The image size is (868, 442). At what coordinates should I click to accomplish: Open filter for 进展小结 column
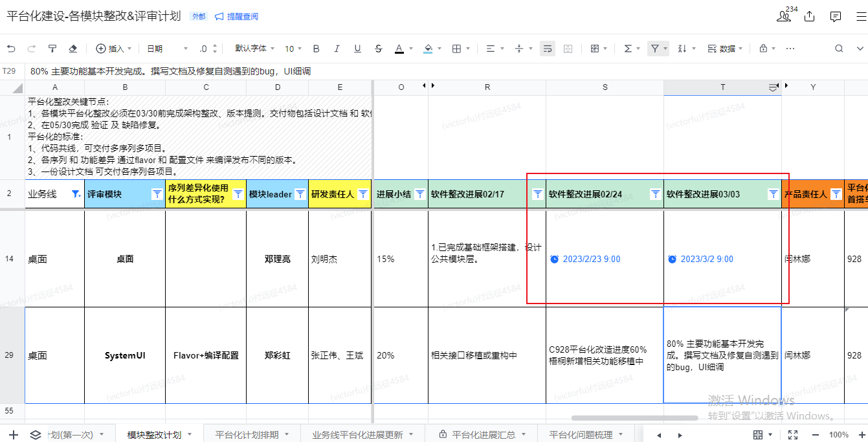(419, 193)
